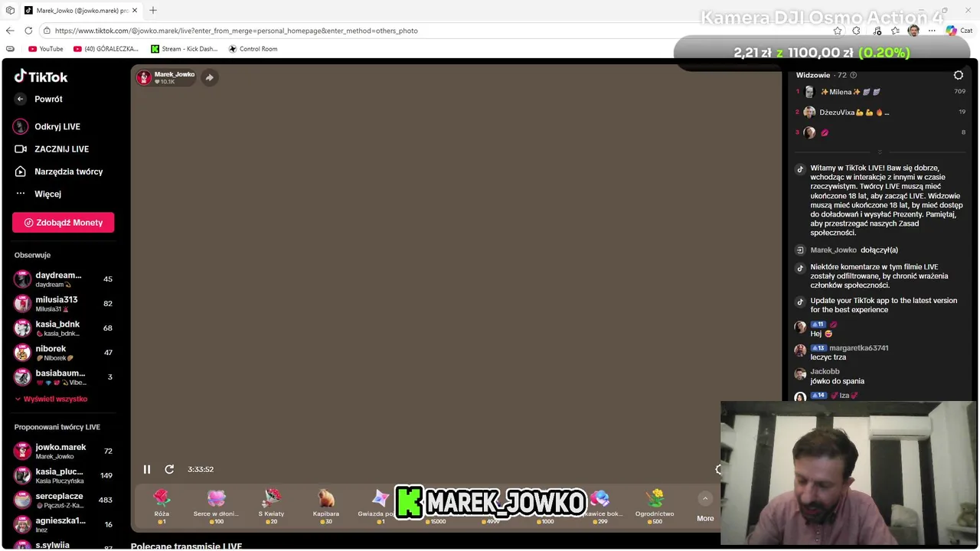
Task: Open kasia_bdnk live stream
Action: (x=63, y=328)
